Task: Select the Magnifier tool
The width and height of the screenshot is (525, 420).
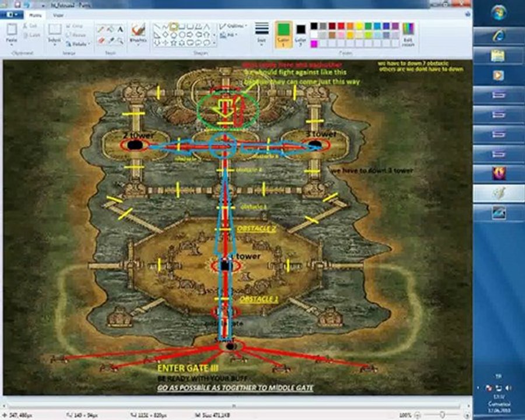Action: point(120,40)
